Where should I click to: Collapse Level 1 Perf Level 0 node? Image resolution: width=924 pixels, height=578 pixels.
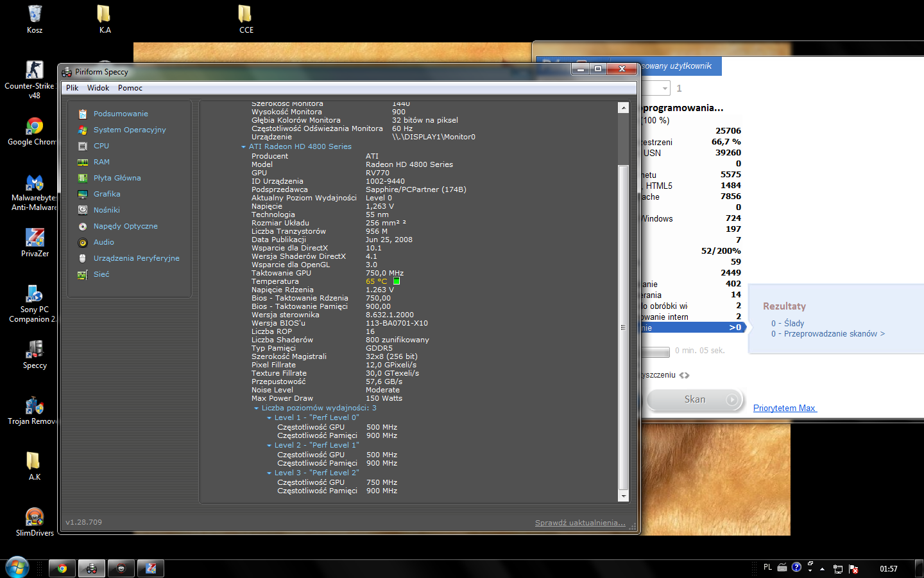269,418
